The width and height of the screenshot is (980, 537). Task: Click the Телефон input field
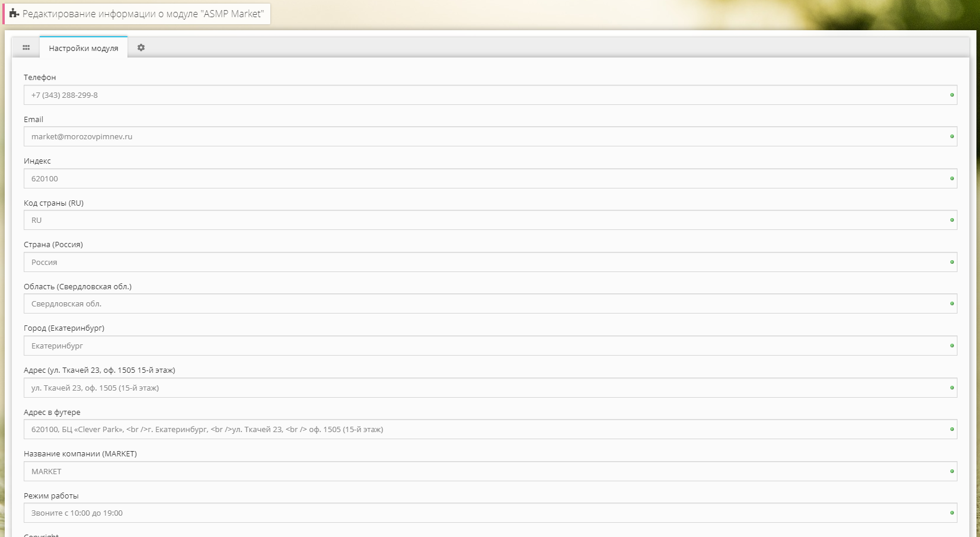(490, 95)
